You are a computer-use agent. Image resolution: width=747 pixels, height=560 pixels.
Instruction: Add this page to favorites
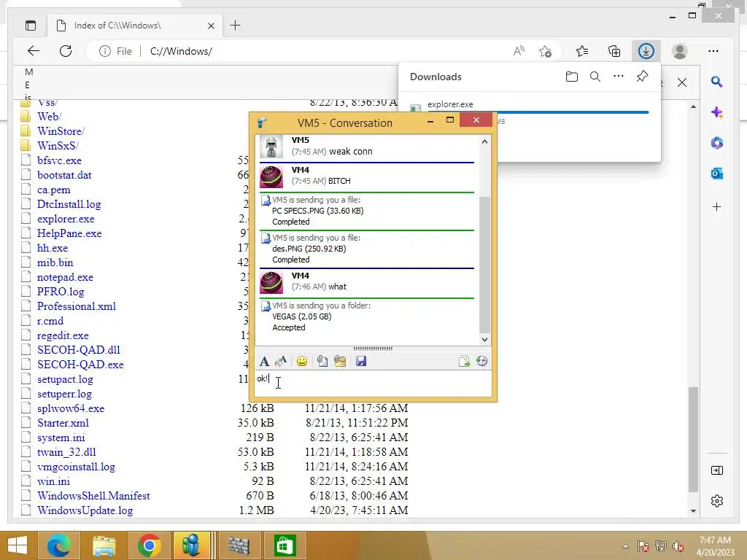point(546,51)
